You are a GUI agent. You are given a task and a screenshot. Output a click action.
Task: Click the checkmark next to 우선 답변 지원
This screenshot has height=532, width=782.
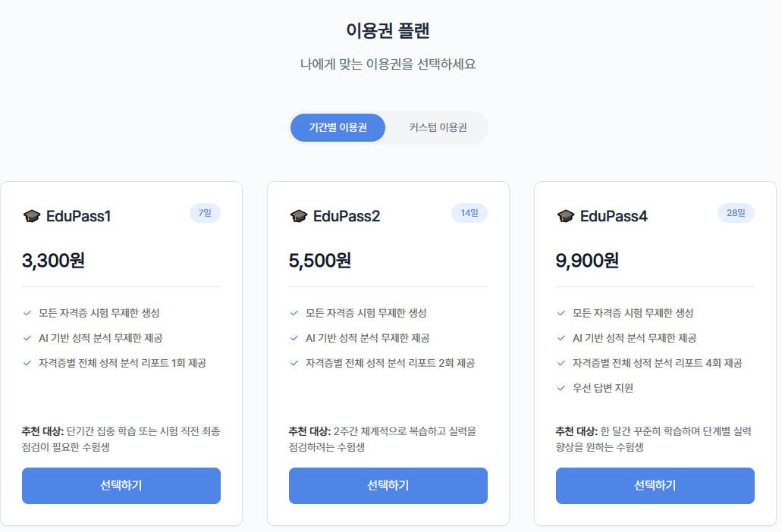pyautogui.click(x=561, y=388)
